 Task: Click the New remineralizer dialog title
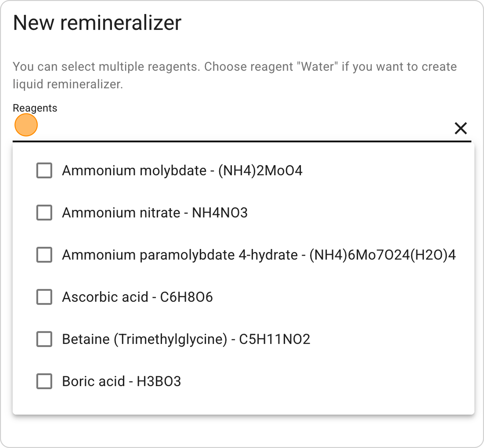[x=97, y=23]
